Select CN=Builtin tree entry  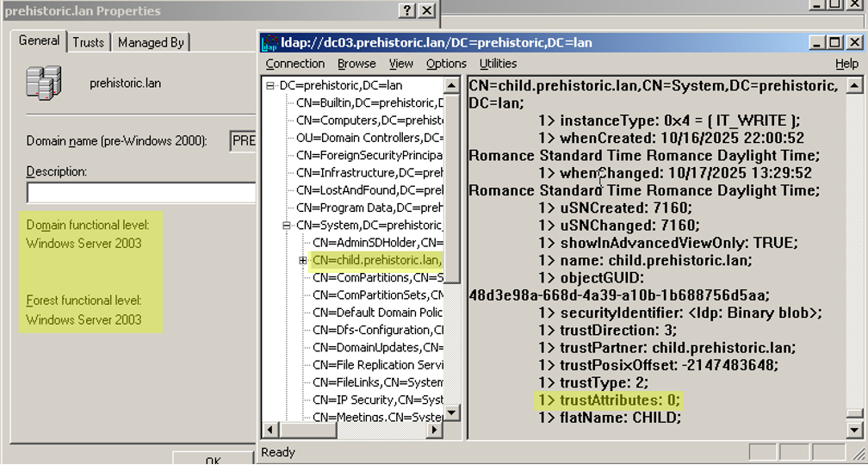(x=369, y=103)
